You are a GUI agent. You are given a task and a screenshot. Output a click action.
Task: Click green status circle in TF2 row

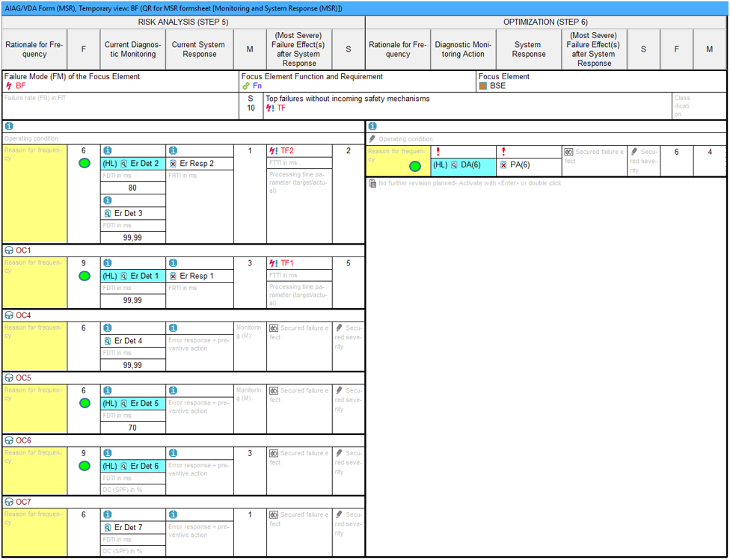[85, 164]
